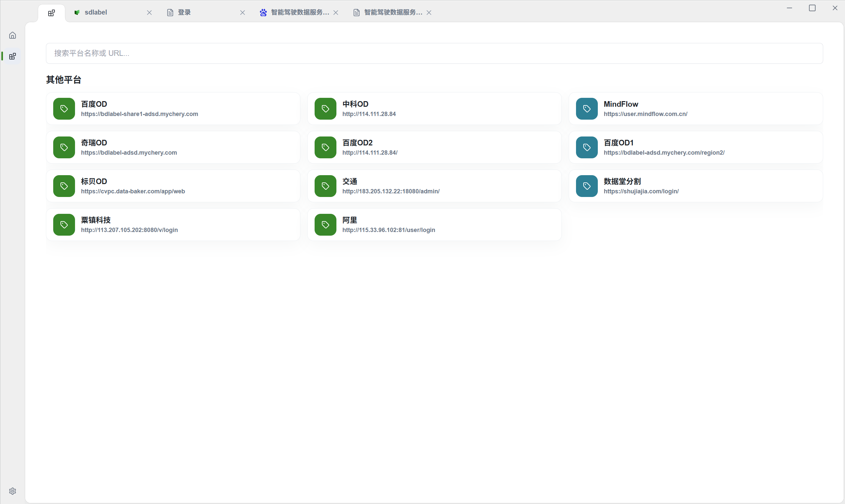
Task: Click the 中科OD platform name
Action: (x=356, y=104)
